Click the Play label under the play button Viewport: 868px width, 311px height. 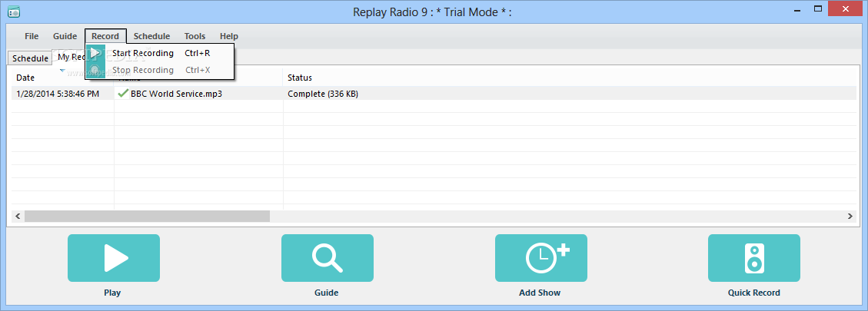click(x=112, y=293)
